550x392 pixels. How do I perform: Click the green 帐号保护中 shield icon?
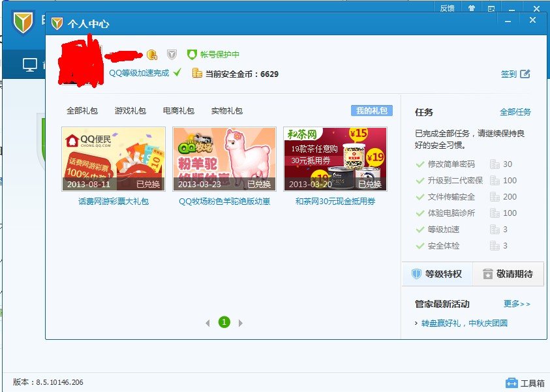[192, 53]
